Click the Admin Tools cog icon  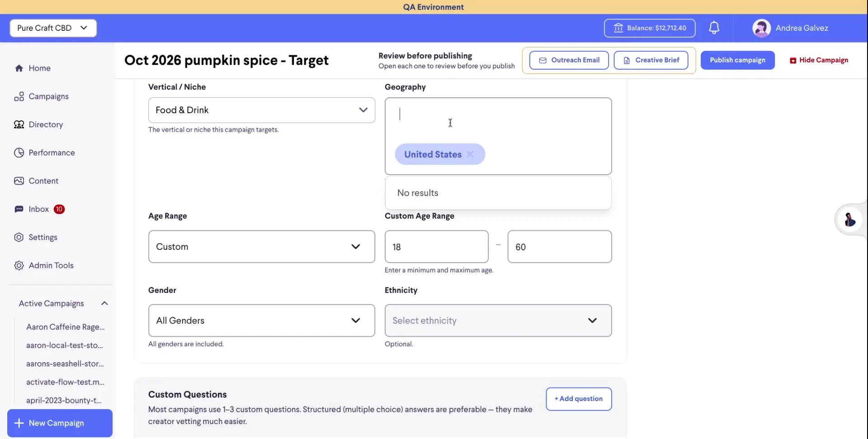click(x=19, y=266)
